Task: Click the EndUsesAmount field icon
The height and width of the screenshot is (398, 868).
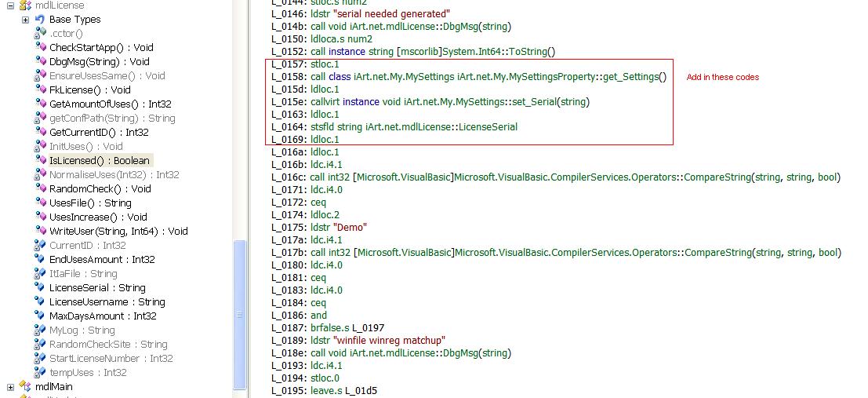Action: [40, 259]
